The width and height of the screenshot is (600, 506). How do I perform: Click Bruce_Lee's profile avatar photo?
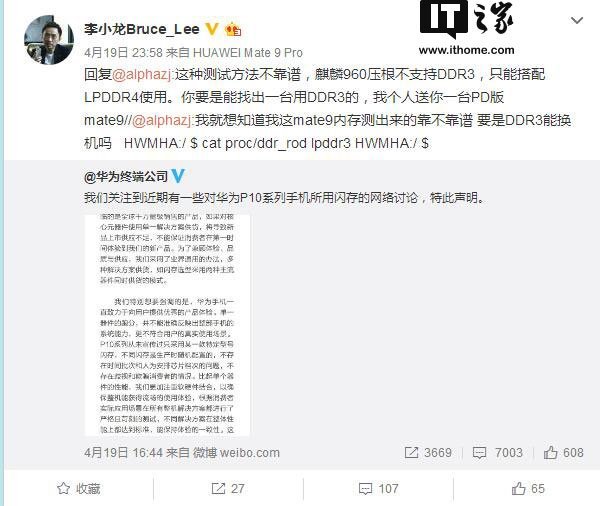click(49, 40)
